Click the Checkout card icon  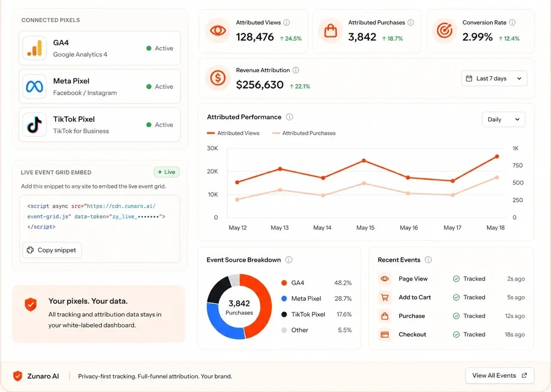[385, 334]
